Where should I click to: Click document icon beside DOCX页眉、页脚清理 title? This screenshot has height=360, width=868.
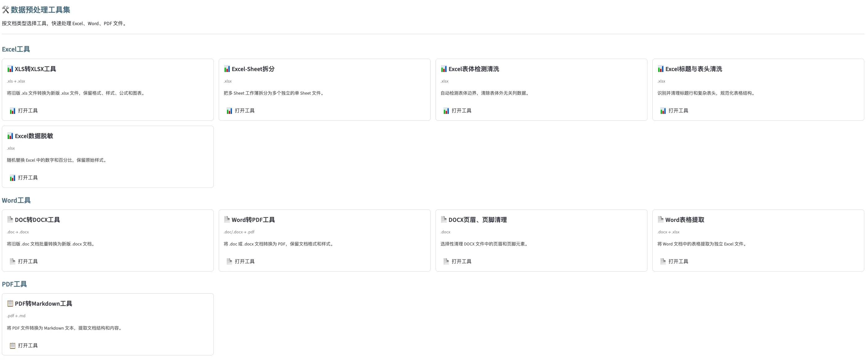coord(444,219)
